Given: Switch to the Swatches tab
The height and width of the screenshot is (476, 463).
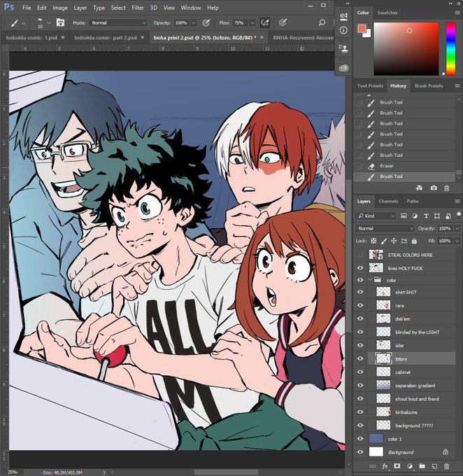Looking at the screenshot, I should 387,13.
